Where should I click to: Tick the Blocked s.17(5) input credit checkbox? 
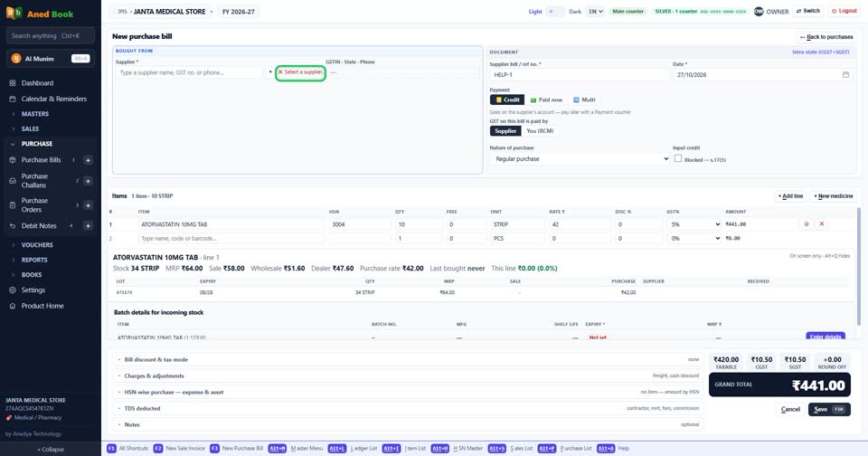coord(677,158)
